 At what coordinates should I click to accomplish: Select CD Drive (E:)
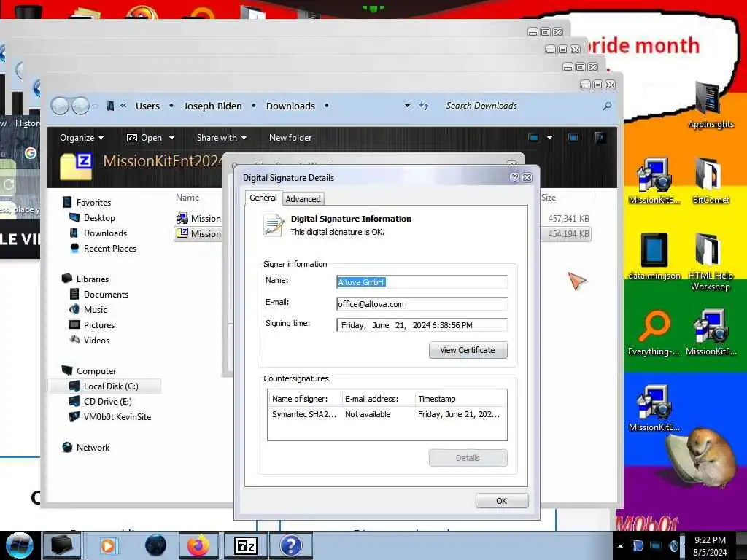pos(108,402)
